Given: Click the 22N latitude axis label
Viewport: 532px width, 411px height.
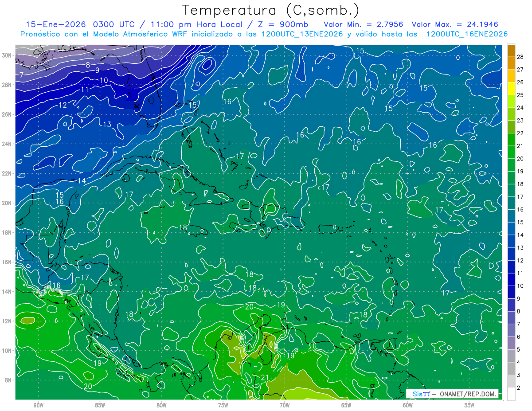Looking at the screenshot, I should click(8, 173).
